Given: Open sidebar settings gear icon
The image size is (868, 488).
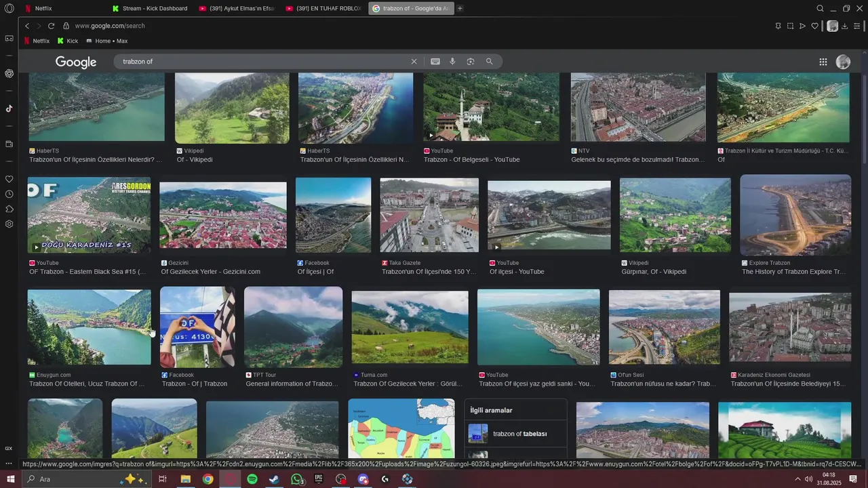Looking at the screenshot, I should tap(9, 224).
